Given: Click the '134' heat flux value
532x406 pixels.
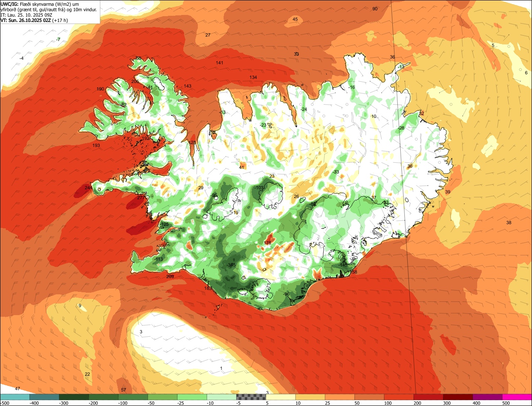Looking at the screenshot, I should [253, 78].
